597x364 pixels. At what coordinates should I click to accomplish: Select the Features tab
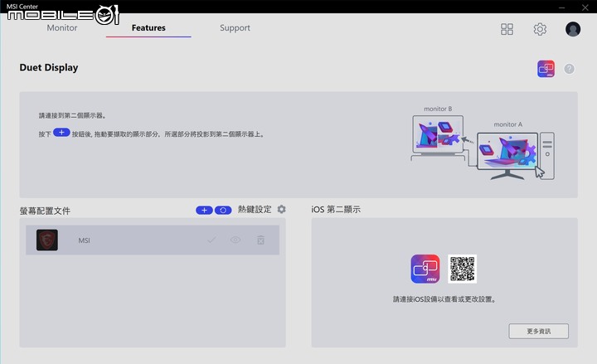pos(148,28)
